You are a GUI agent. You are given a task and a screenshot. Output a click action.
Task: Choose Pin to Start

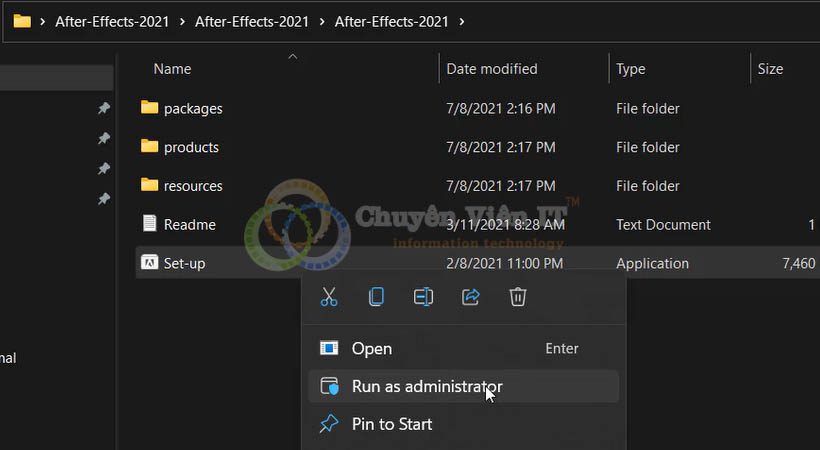click(463, 424)
